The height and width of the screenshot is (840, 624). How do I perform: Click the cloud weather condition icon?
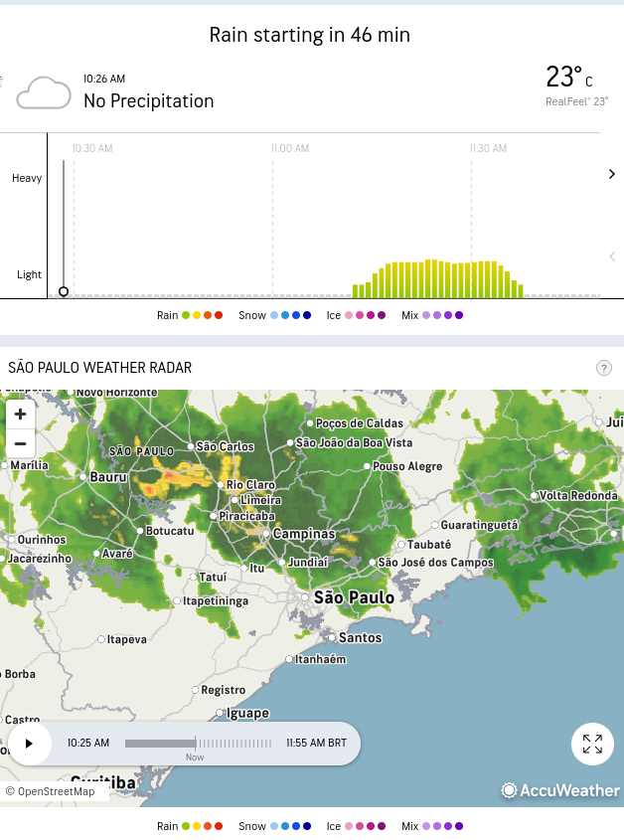point(44,92)
